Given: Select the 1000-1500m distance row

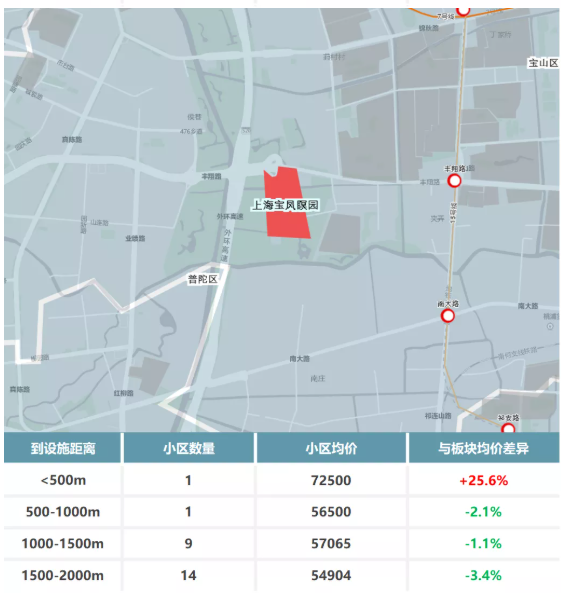Looking at the screenshot, I should pyautogui.click(x=282, y=543).
